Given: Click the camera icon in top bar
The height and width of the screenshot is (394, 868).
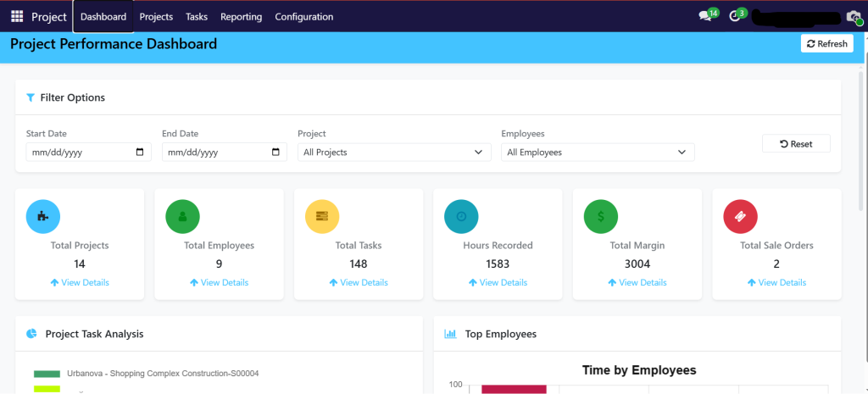Looking at the screenshot, I should click(853, 17).
